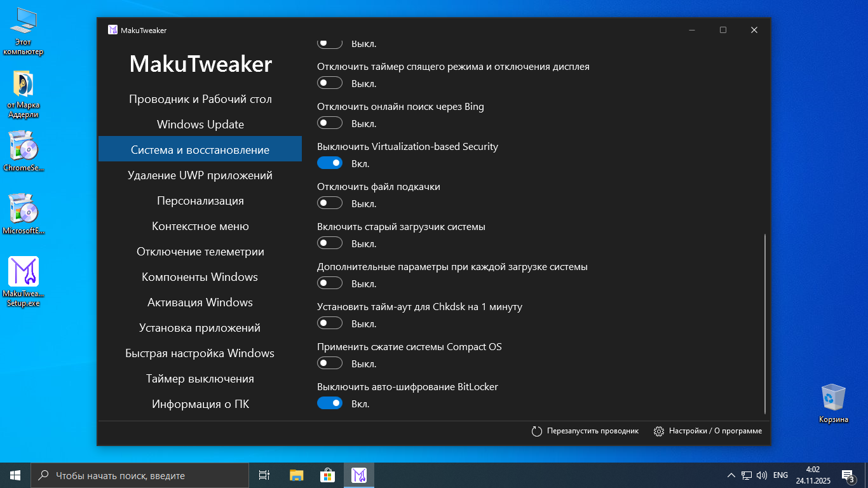This screenshot has width=868, height=488.
Task: Open Настройки / О программе
Action: (x=715, y=431)
